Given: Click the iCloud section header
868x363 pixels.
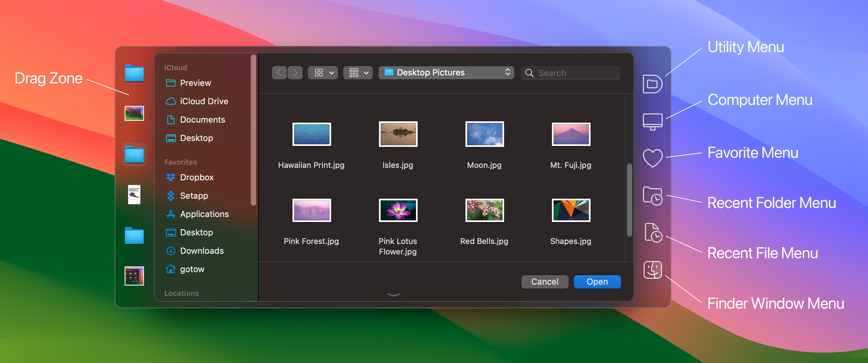Looking at the screenshot, I should [x=176, y=68].
